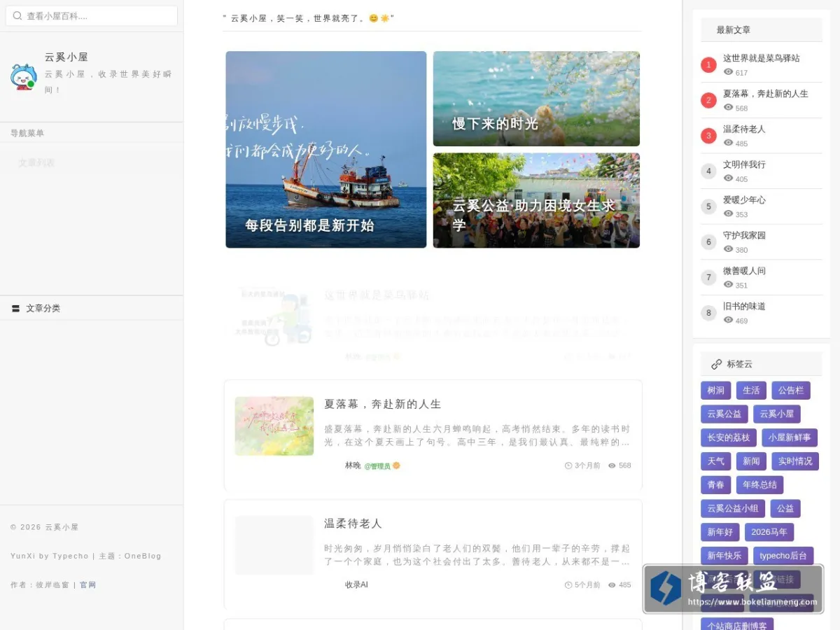Click the gray rank badge number 7

708,277
